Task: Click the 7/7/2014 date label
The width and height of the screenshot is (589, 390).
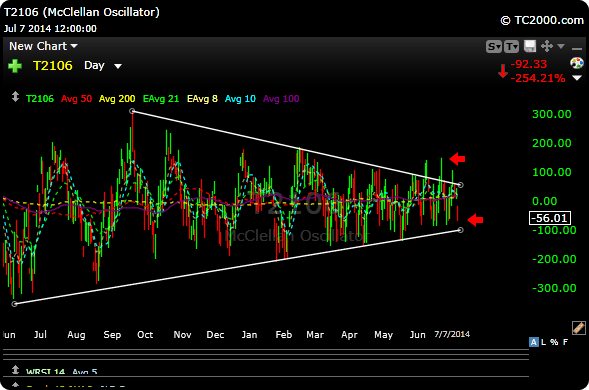Action: (452, 334)
